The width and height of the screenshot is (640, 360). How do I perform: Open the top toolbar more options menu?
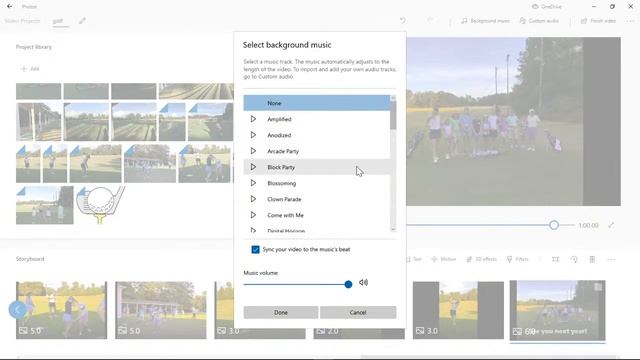(630, 21)
